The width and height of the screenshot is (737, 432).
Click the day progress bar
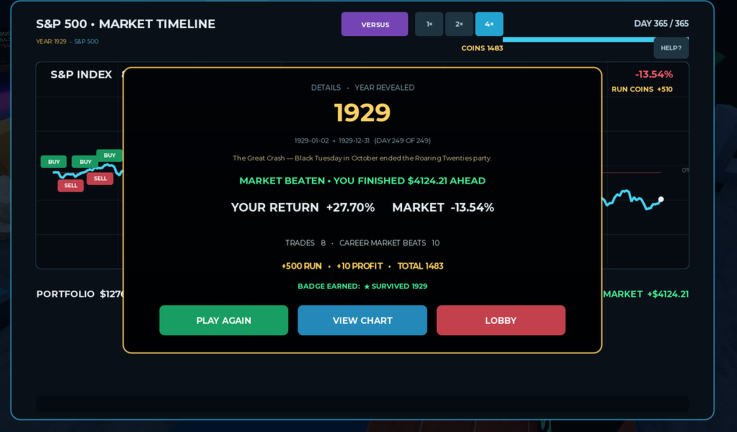[x=596, y=39]
